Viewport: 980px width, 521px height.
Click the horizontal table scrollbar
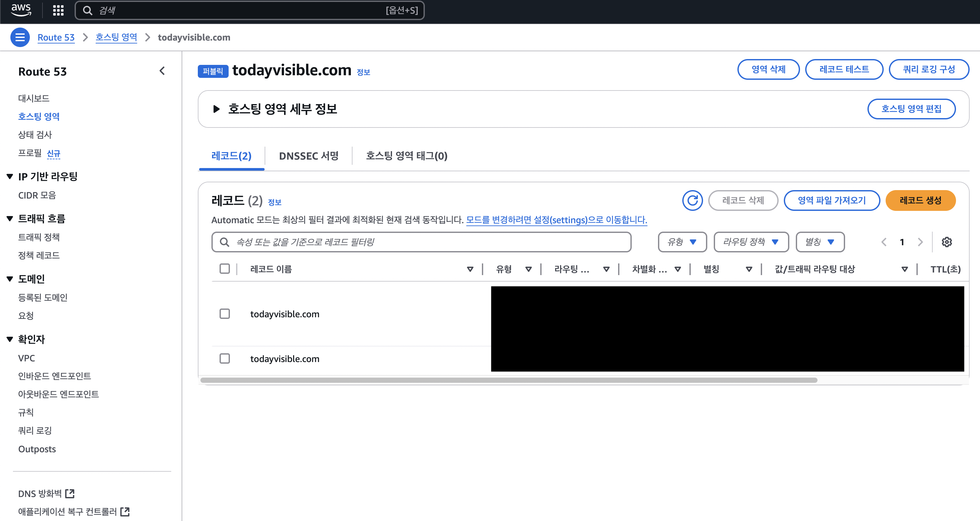tap(508, 380)
